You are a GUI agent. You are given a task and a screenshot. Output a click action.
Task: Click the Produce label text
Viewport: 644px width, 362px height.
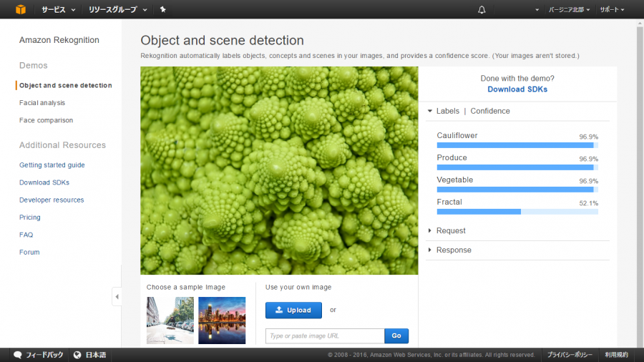(x=452, y=157)
